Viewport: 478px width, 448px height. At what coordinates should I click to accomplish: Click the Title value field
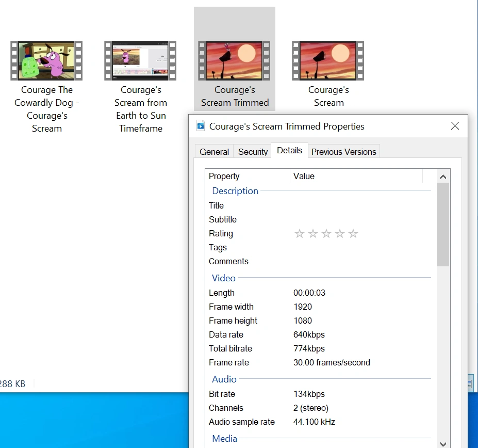pos(362,206)
